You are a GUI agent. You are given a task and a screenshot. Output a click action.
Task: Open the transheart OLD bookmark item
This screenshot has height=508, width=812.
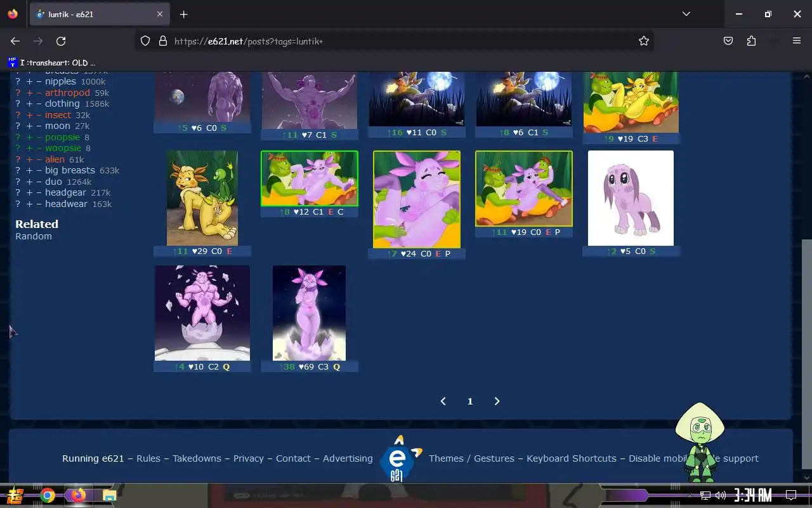tap(52, 62)
